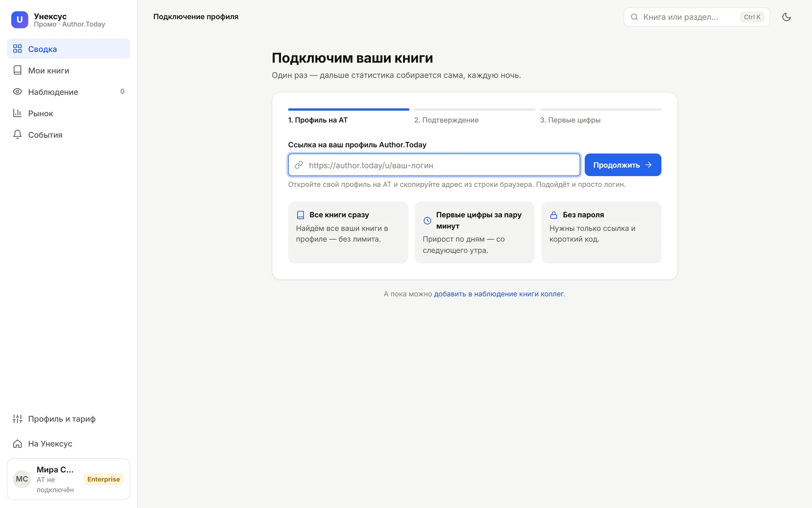Click the grey progress bar above Подтверждение
This screenshot has width=812, height=508.
coord(475,109)
